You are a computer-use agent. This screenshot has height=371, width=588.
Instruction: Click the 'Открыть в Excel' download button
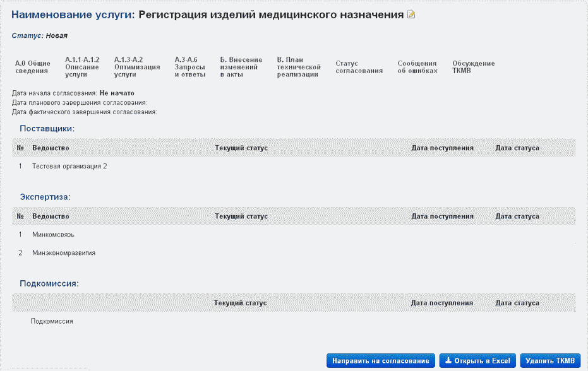click(x=477, y=361)
